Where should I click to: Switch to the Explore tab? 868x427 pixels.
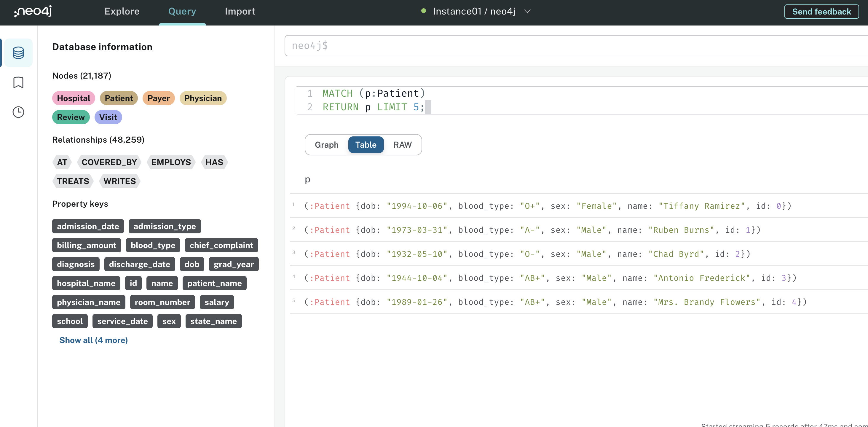[122, 11]
